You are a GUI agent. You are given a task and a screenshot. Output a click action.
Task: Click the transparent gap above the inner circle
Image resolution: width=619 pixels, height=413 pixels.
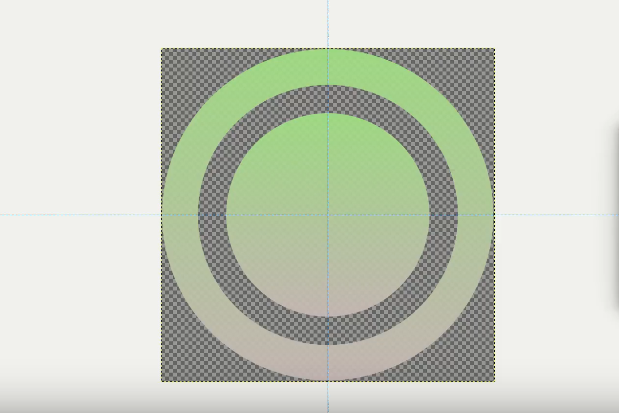point(328,99)
